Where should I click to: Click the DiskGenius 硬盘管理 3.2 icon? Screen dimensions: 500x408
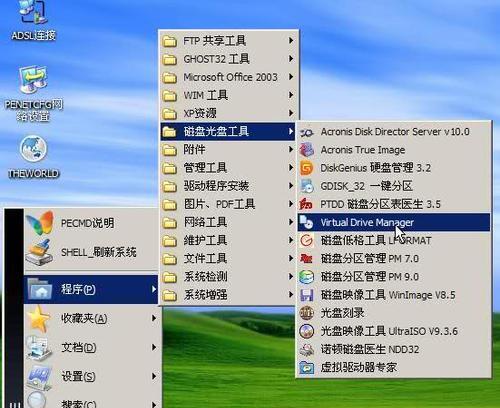click(x=306, y=168)
